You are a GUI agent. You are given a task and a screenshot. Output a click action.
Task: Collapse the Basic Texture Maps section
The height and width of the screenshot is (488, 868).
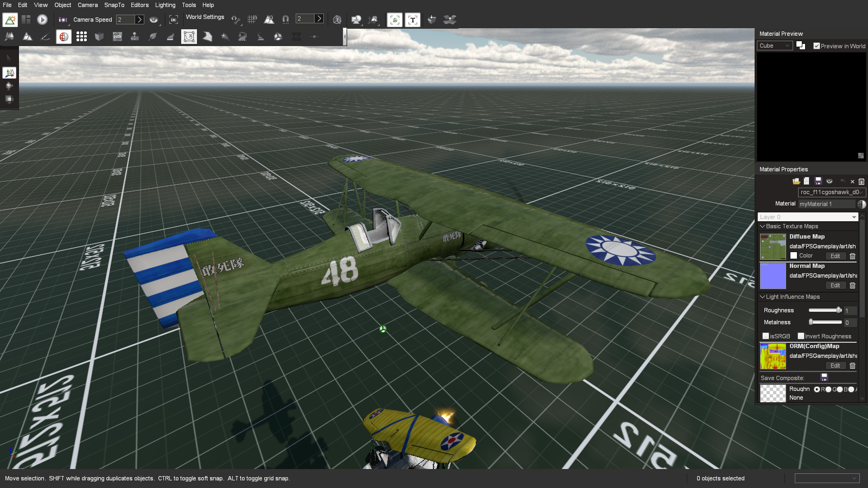coord(763,226)
